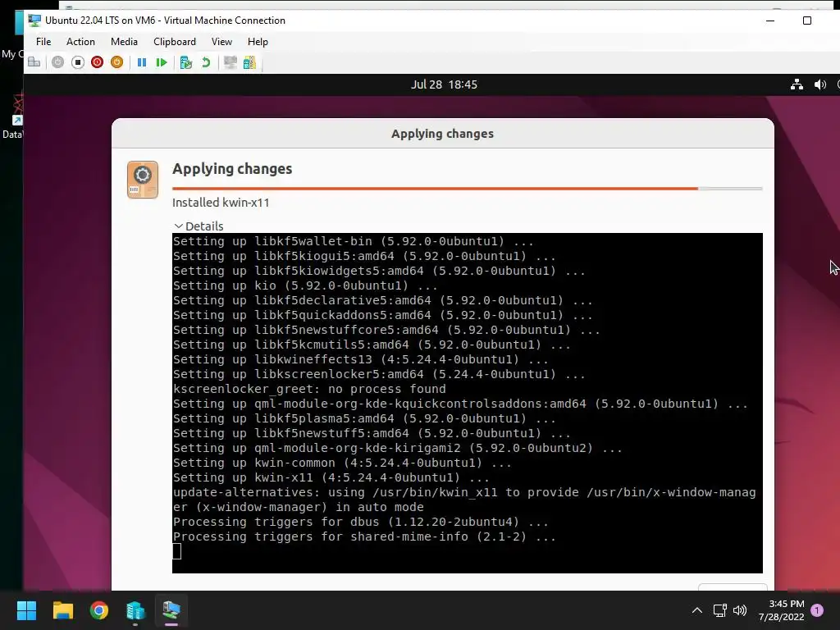Viewport: 840px width, 630px height.
Task: Click the Ubuntu clock Jul 28 18:45
Action: point(444,84)
